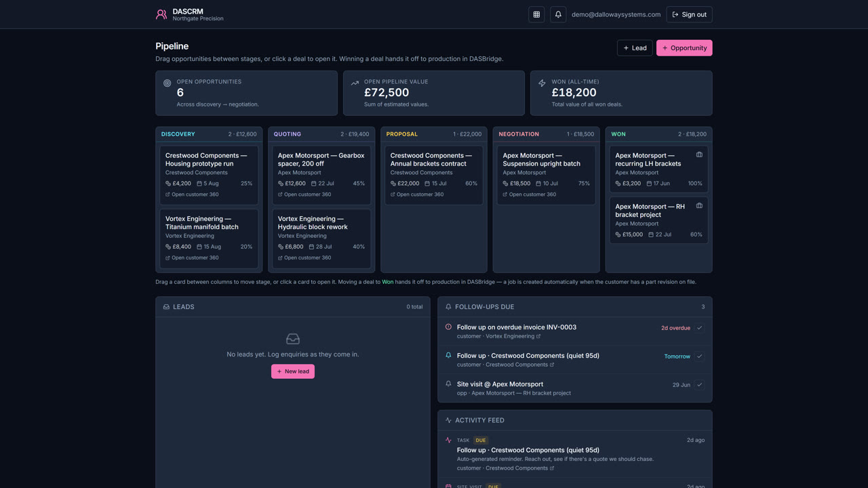Open customer 360 for Hydraulic block rework

coord(304,258)
